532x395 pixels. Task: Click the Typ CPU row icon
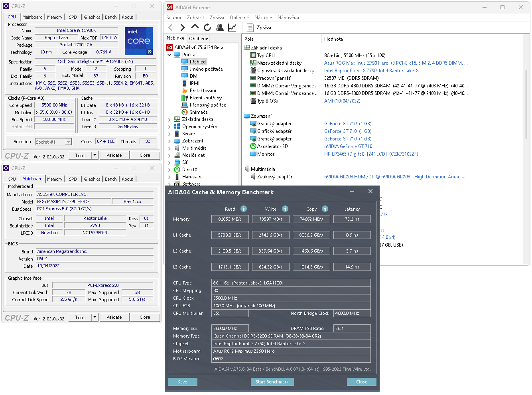click(x=253, y=55)
